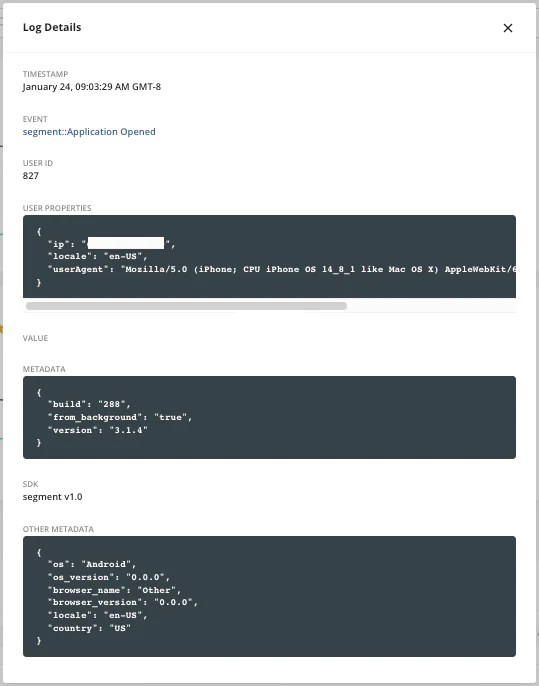This screenshot has width=539, height=686.
Task: Click the empty scrollbar track right of thumb
Action: pyautogui.click(x=431, y=306)
